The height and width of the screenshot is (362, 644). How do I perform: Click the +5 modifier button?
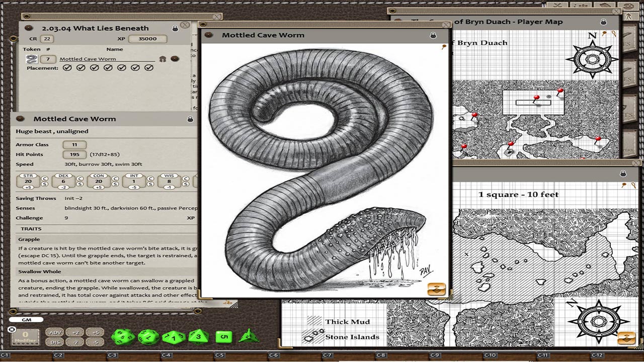click(94, 332)
